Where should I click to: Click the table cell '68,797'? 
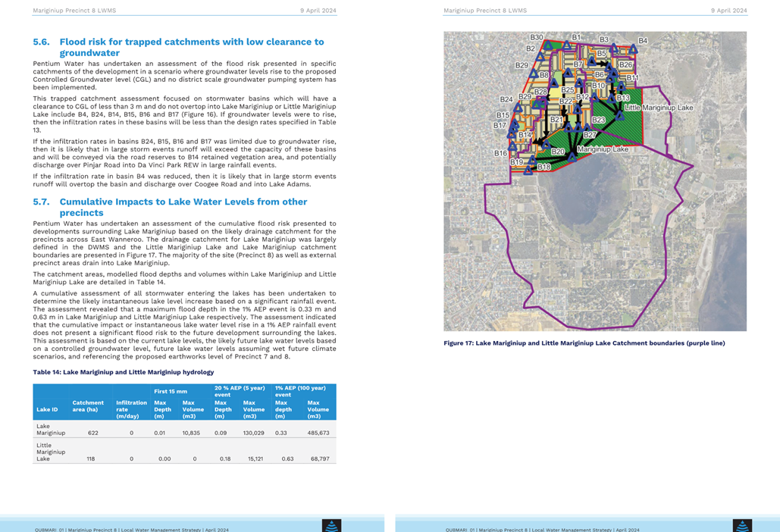[x=320, y=459]
